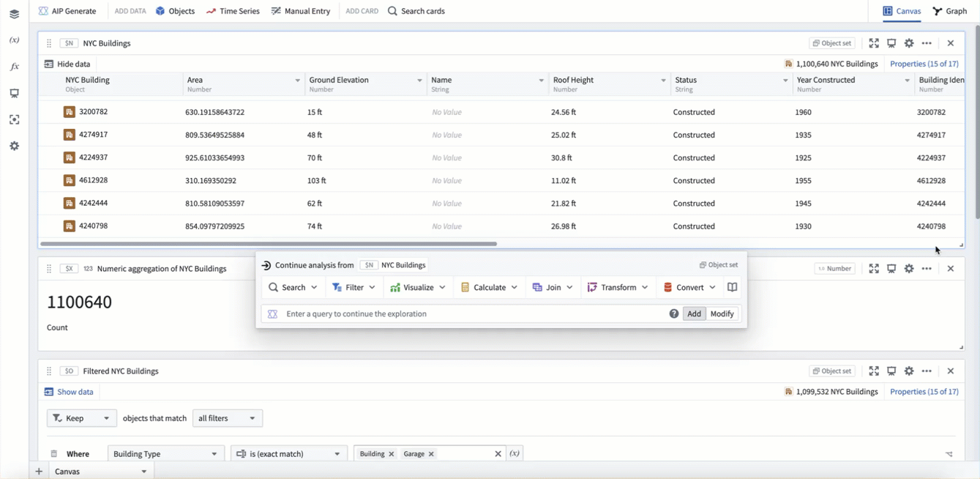Image resolution: width=980 pixels, height=479 pixels.
Task: Open Properties (15 of 17) link in NYC Buildings card
Action: pyautogui.click(x=924, y=64)
